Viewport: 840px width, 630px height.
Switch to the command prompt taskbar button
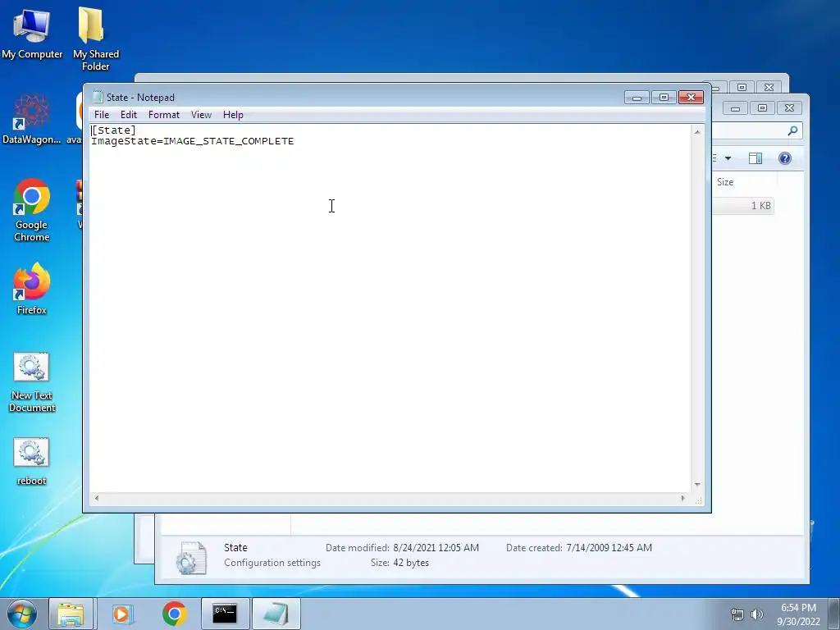(225, 614)
